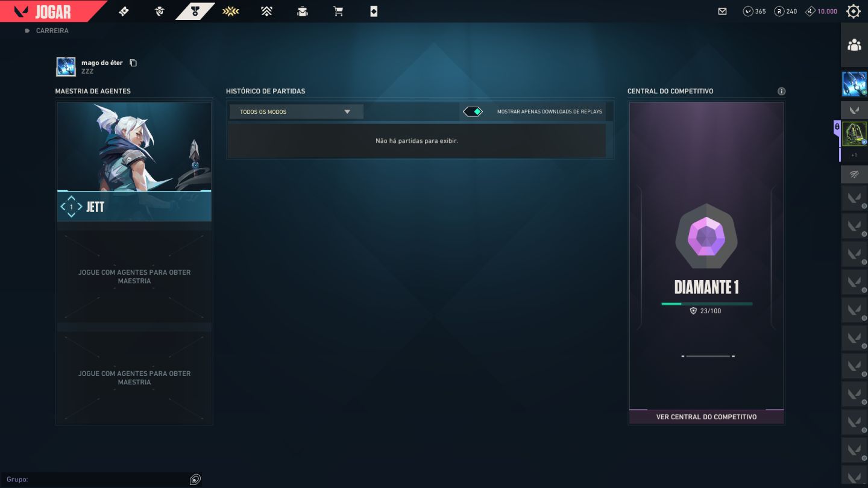Open VER CENTRAL DO COMPETITIVO
The image size is (868, 488).
[706, 417]
